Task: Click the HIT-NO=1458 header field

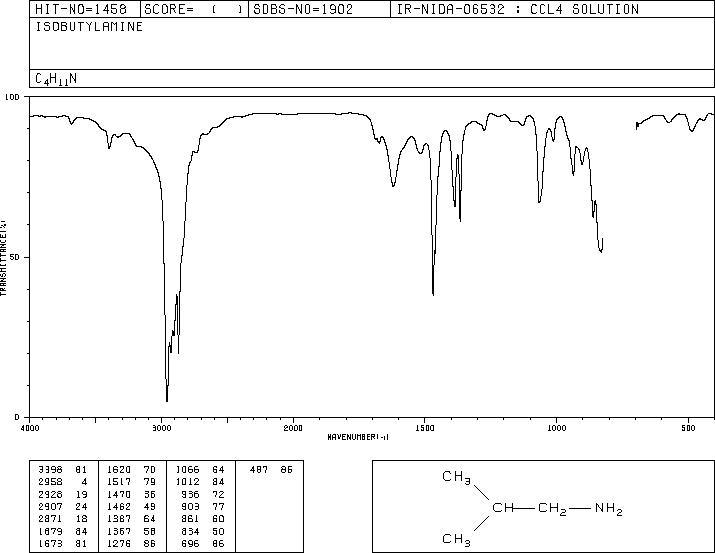Action: tap(81, 9)
